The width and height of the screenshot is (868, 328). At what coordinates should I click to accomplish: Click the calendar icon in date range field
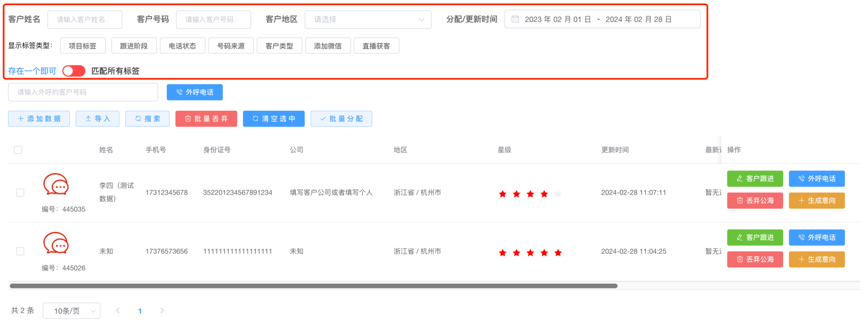[x=515, y=20]
